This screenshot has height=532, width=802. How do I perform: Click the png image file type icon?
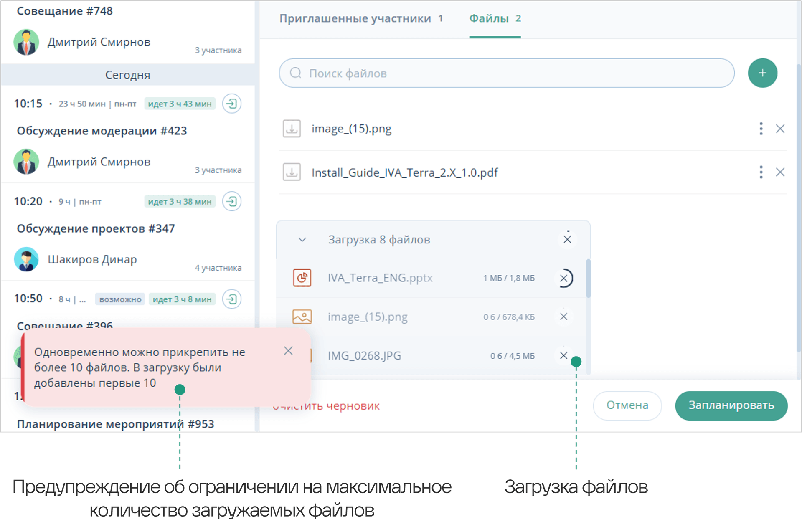click(x=302, y=317)
